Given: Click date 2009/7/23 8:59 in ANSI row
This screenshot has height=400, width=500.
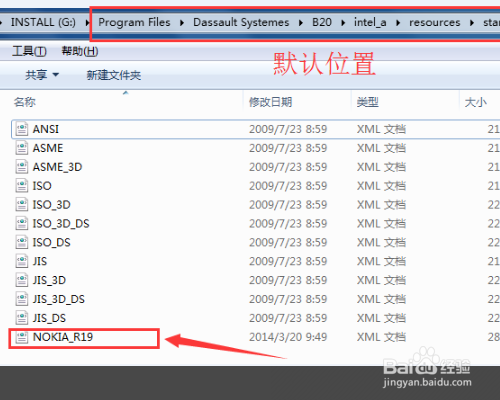Looking at the screenshot, I should click(288, 129).
